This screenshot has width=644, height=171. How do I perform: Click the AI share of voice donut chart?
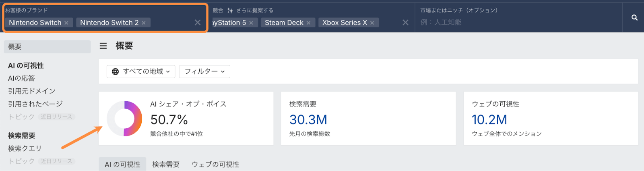pos(124,119)
